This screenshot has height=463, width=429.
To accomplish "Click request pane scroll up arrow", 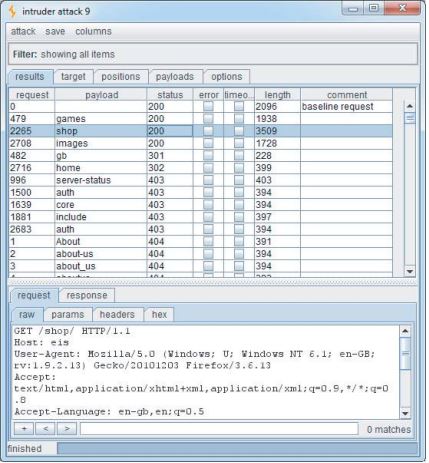I will [405, 331].
